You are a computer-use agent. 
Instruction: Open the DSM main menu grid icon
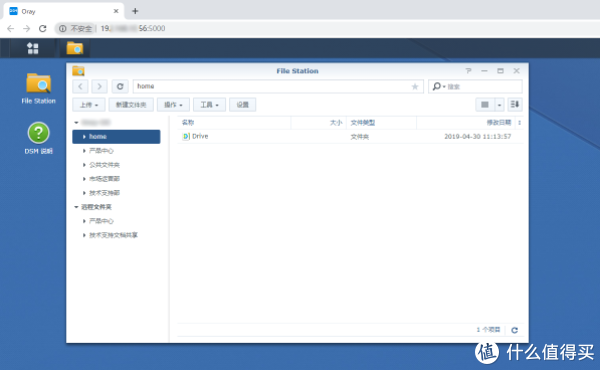33,48
